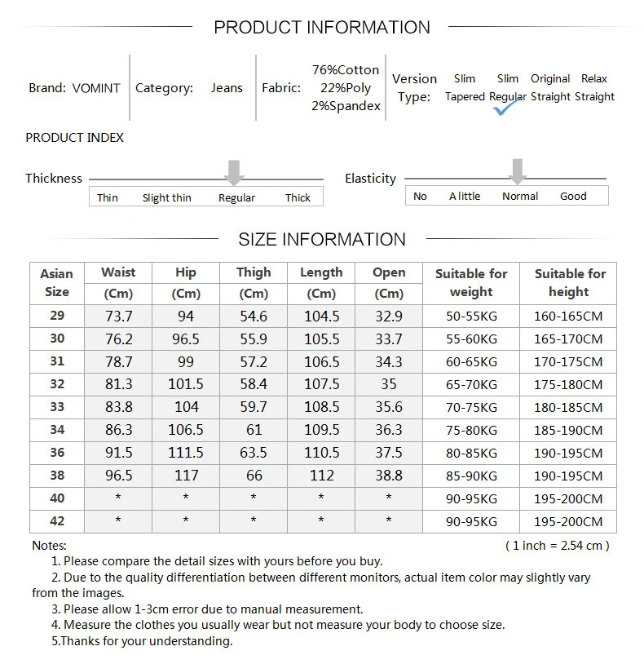Select the Relax Straight version type

pos(594,87)
